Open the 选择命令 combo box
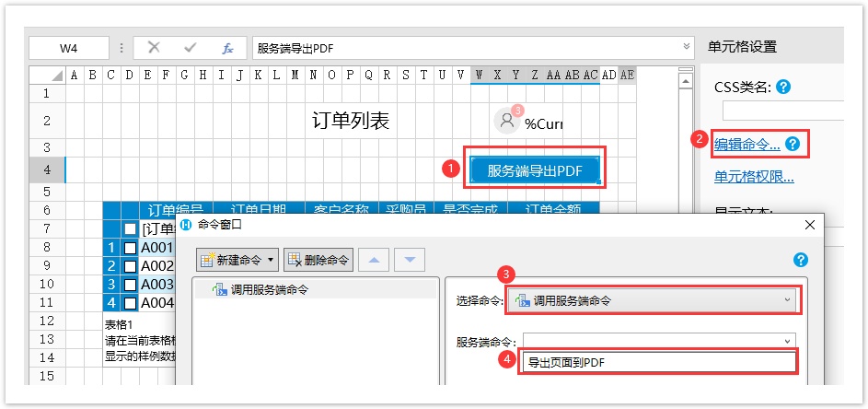 tap(652, 301)
